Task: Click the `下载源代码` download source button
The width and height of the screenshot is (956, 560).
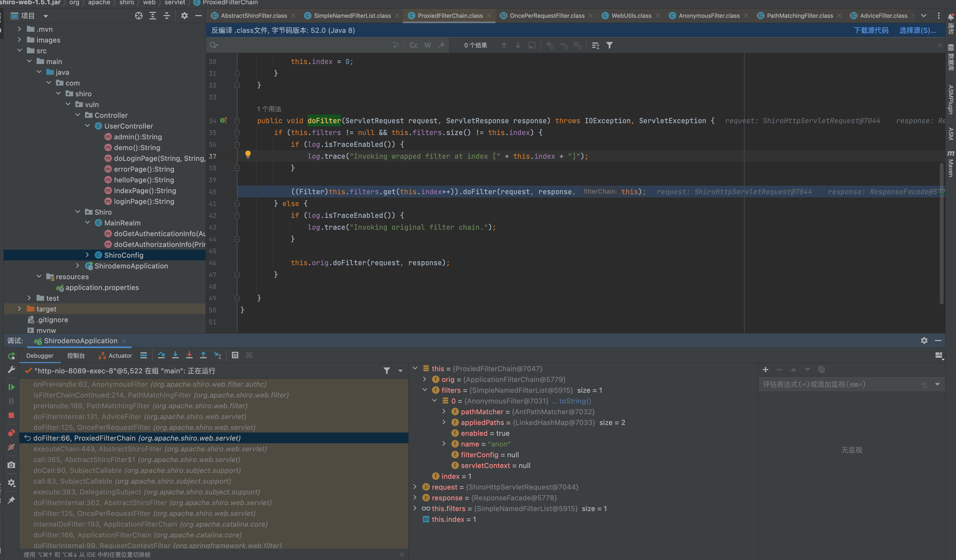Action: tap(870, 30)
